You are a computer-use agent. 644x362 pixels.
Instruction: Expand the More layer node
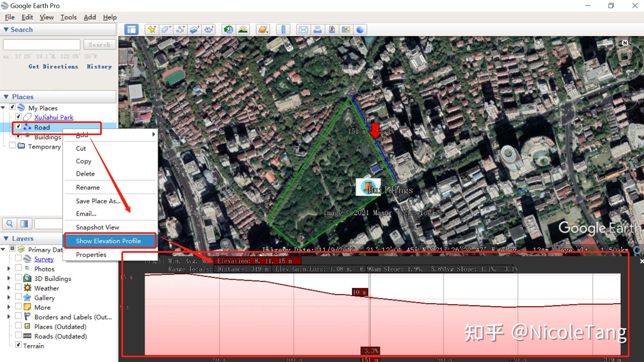pyautogui.click(x=9, y=307)
